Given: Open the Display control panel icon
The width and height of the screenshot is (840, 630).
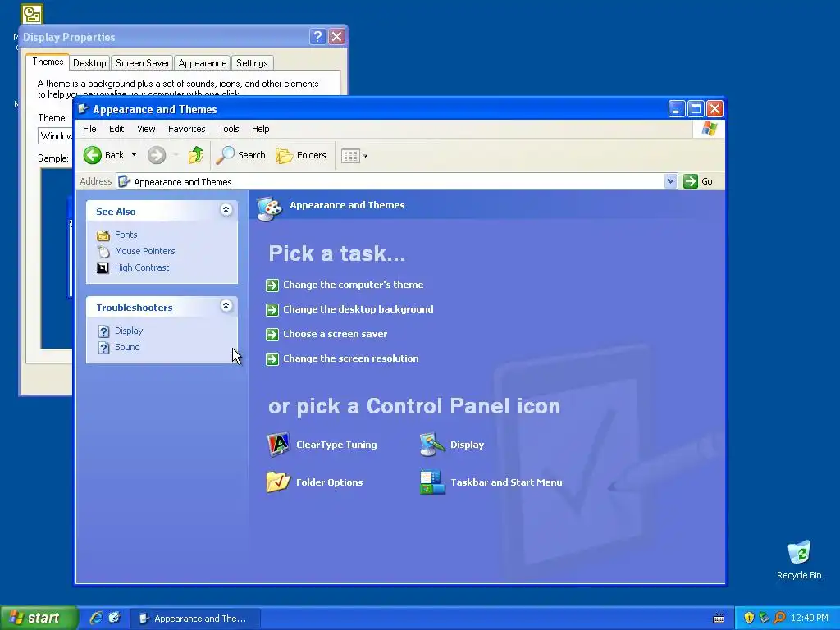Looking at the screenshot, I should coord(432,445).
